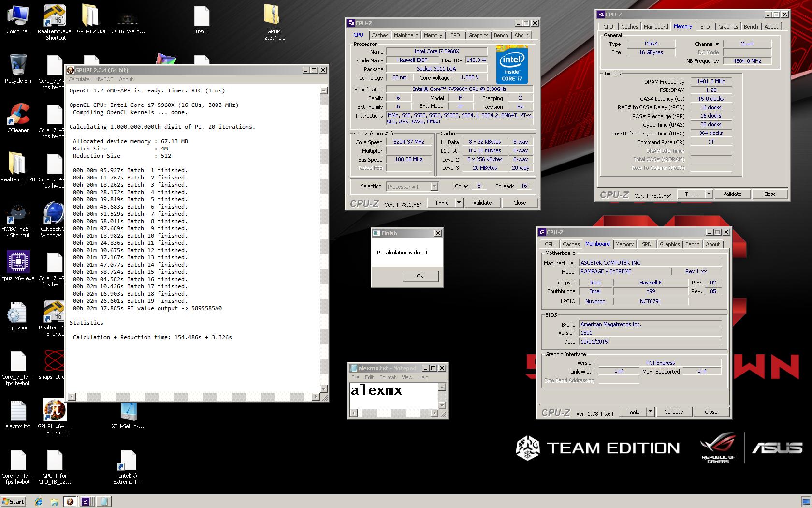
Task: Switch to GPUPI via its taskbar icon
Action: [x=70, y=502]
